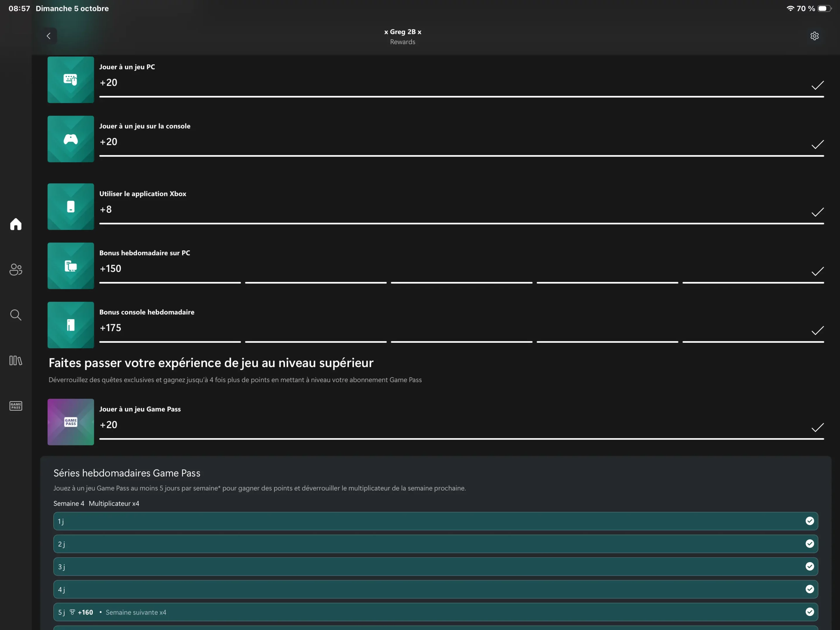The width and height of the screenshot is (840, 630).
Task: Click checkmark for 'Utiliser le application Xbox'
Action: tap(817, 212)
